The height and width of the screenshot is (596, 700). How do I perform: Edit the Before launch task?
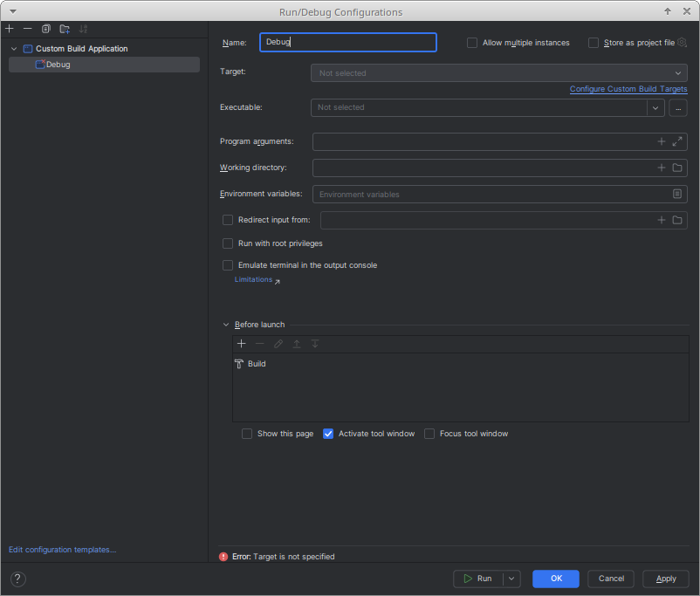coord(278,344)
